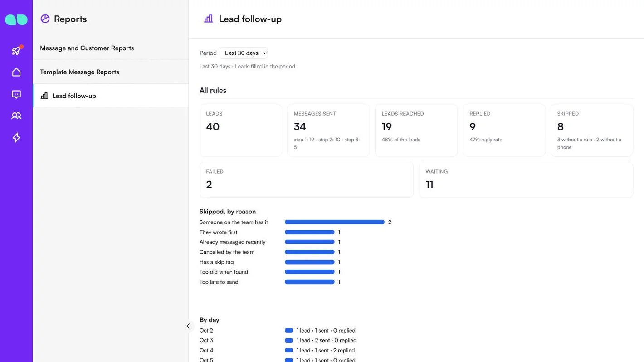Click '1 lead • 2 sent • 0 replied' text

click(327, 340)
